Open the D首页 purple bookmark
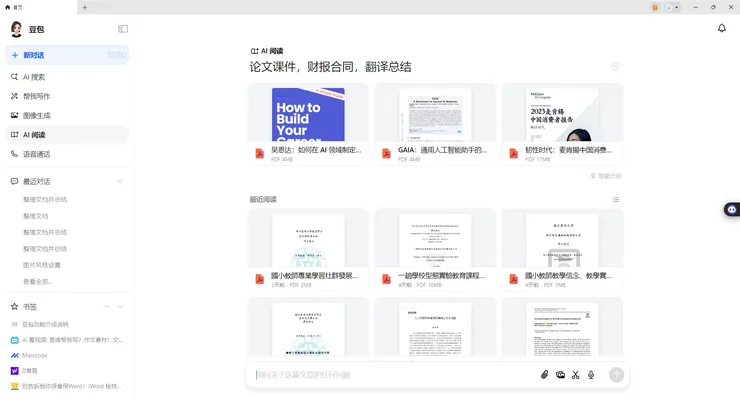The height and width of the screenshot is (398, 740). coord(24,371)
